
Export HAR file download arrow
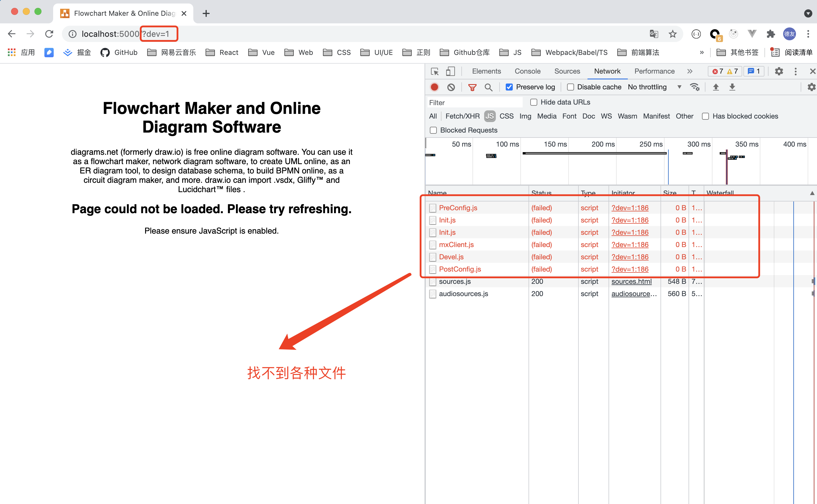click(x=732, y=87)
